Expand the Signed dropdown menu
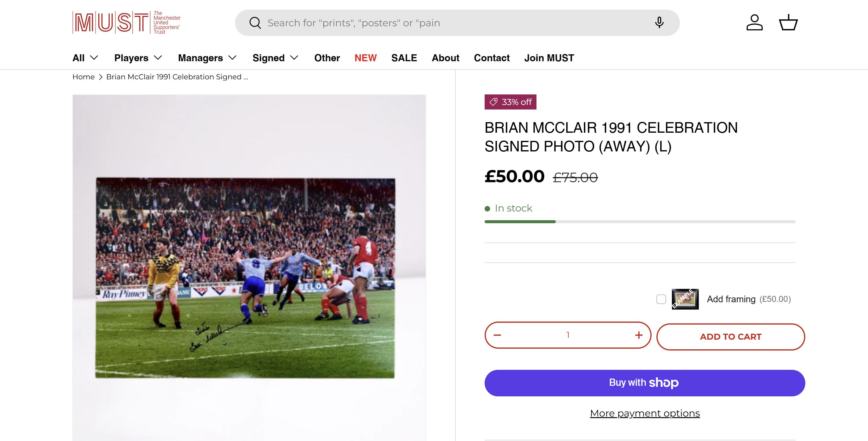The width and height of the screenshot is (868, 441). 275,58
